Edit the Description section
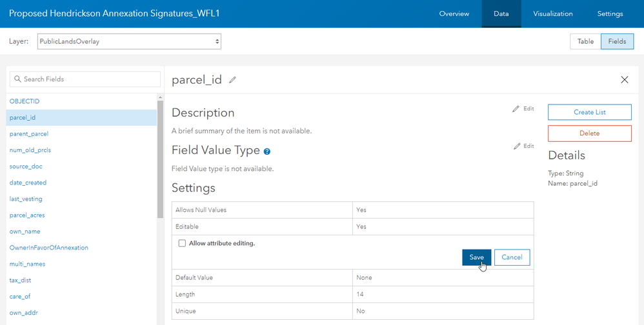This screenshot has width=644, height=325. (523, 109)
